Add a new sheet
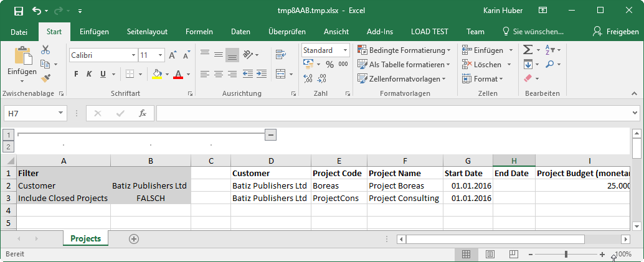This screenshot has height=262, width=644. 134,238
